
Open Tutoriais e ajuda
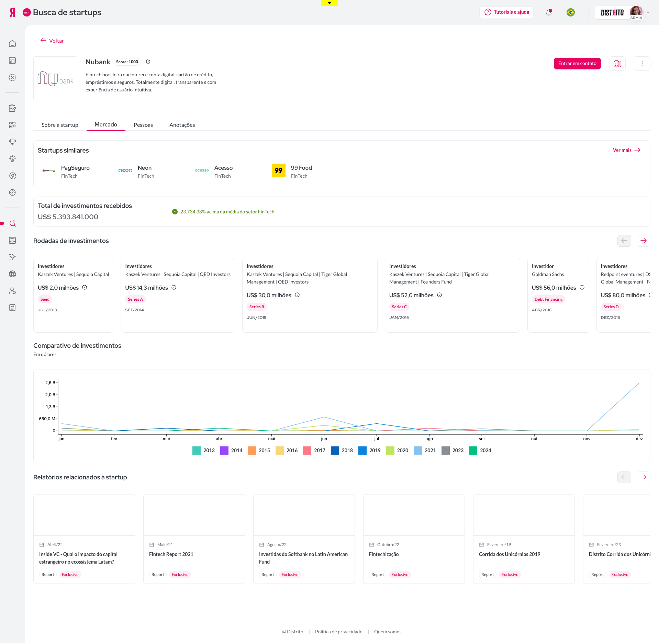[x=506, y=12]
